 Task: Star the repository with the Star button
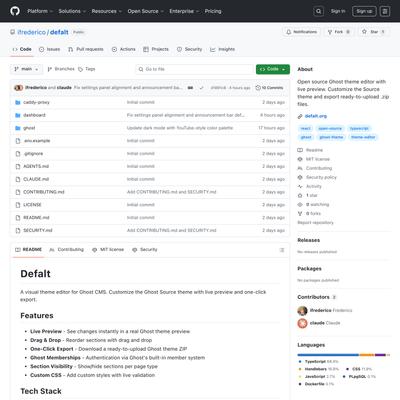point(374,32)
